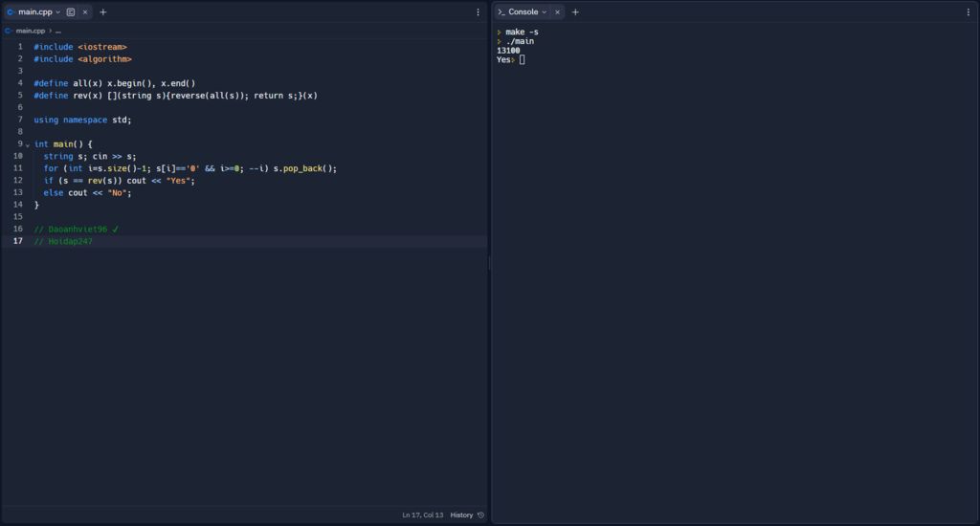980x526 pixels.
Task: Click the History clock icon
Action: (480, 515)
